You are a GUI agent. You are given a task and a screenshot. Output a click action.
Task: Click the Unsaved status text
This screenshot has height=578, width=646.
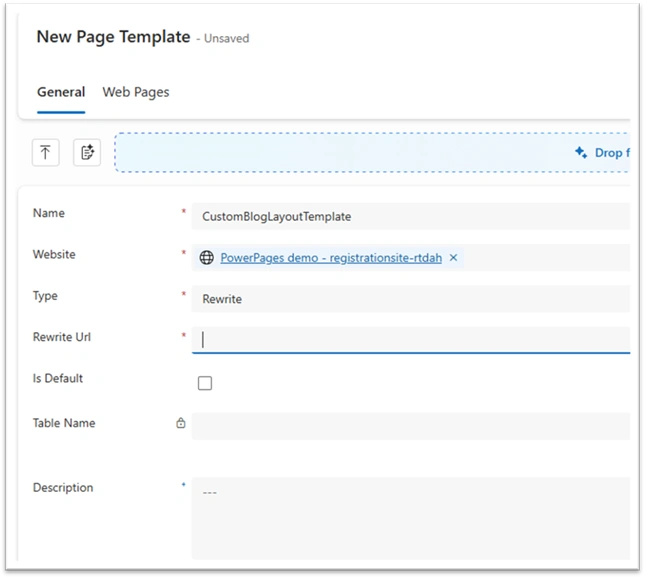227,38
